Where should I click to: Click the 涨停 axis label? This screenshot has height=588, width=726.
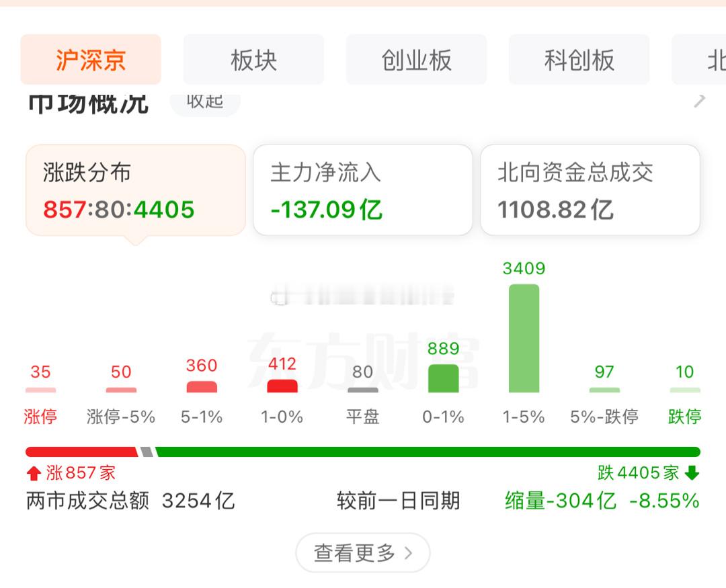click(40, 417)
